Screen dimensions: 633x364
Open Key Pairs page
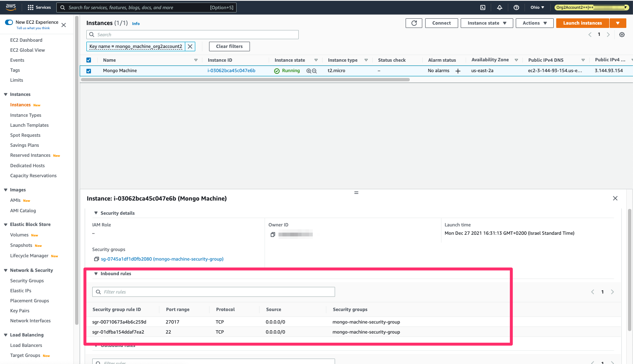pos(20,311)
